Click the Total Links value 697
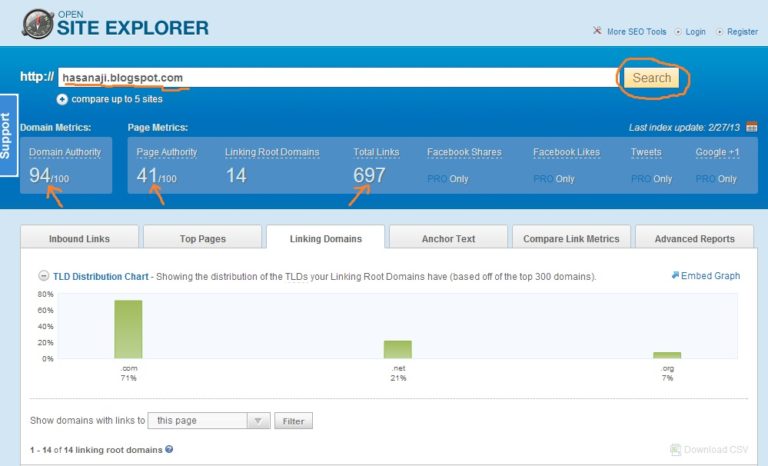 [x=369, y=175]
